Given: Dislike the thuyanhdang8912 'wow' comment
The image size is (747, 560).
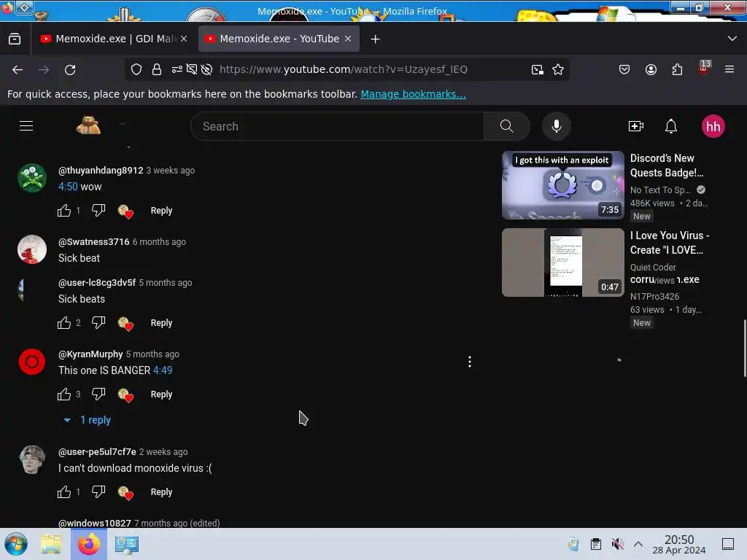Looking at the screenshot, I should click(x=98, y=211).
